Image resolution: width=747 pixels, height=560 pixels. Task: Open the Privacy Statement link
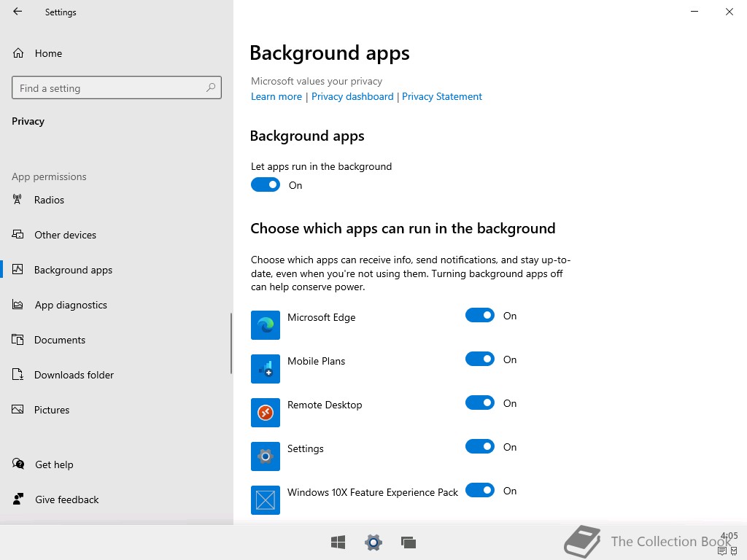[442, 97]
